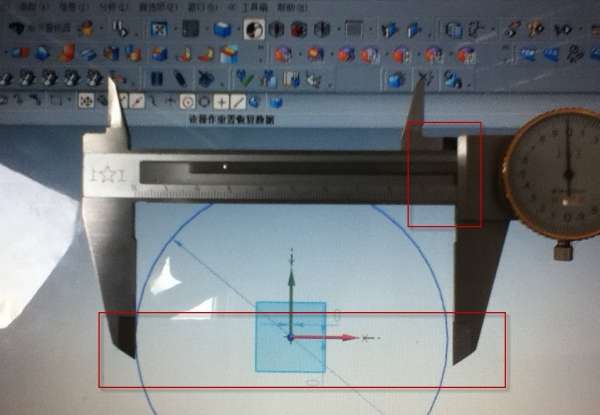Toggle the highlighted diagonal line point-on-curve snap icon

(x=238, y=102)
